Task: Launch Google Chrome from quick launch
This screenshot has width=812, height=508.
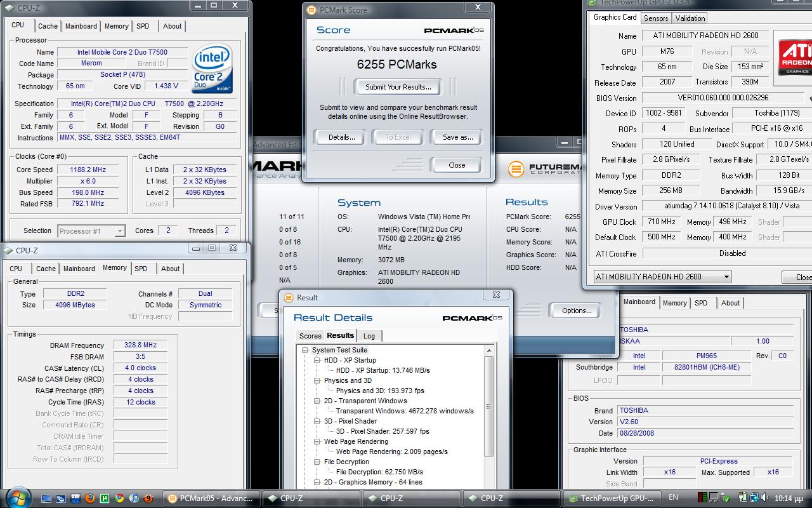Action: (119, 498)
